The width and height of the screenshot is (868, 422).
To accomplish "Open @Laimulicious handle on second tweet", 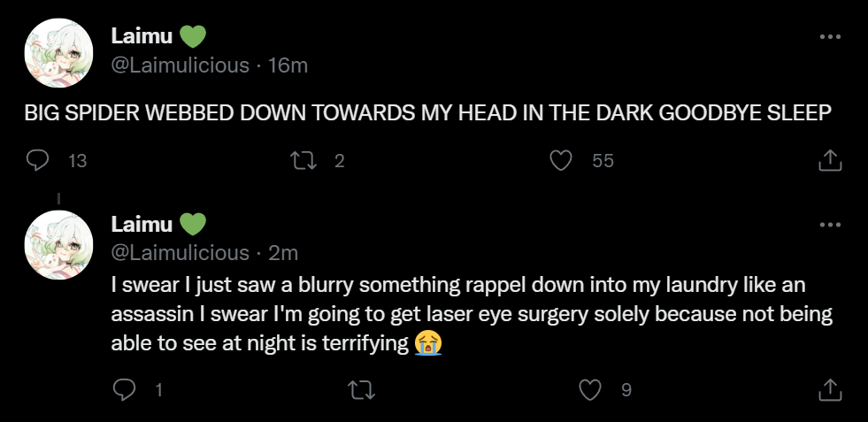I will tap(180, 252).
